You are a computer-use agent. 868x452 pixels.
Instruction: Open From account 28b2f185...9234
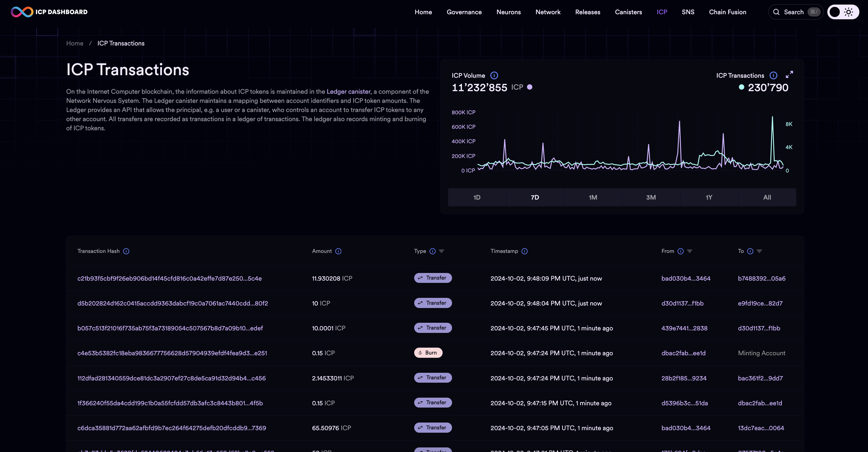coord(684,378)
